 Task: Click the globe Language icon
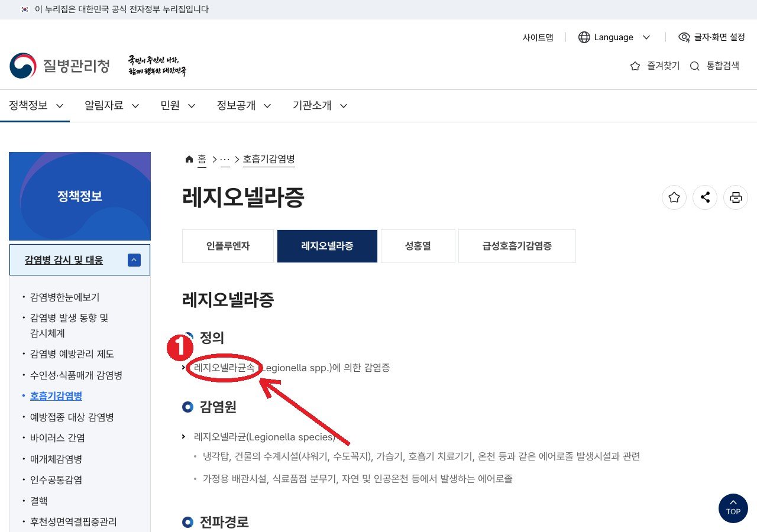tap(584, 37)
